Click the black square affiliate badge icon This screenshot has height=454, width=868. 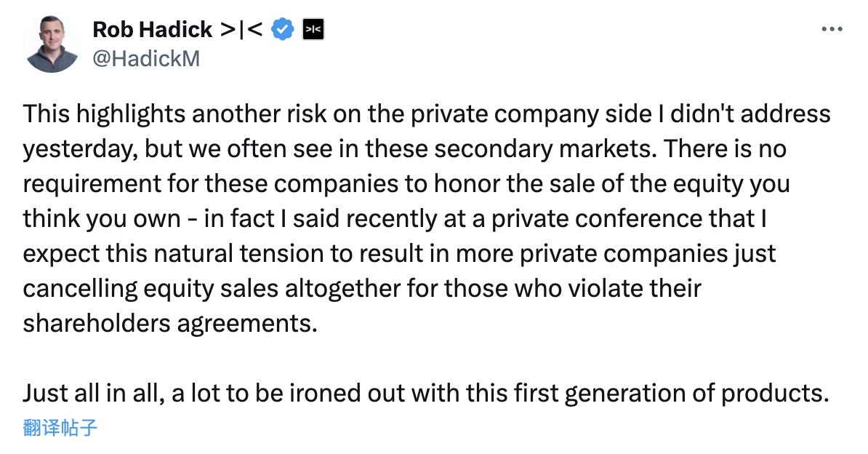313,29
